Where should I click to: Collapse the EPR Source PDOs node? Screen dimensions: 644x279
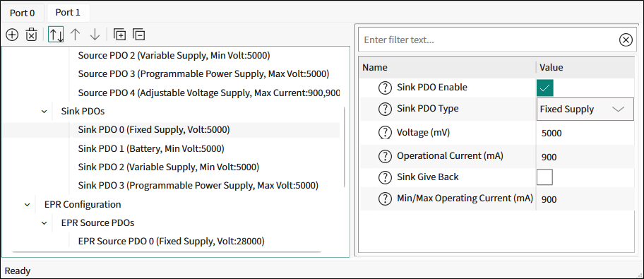pos(44,223)
